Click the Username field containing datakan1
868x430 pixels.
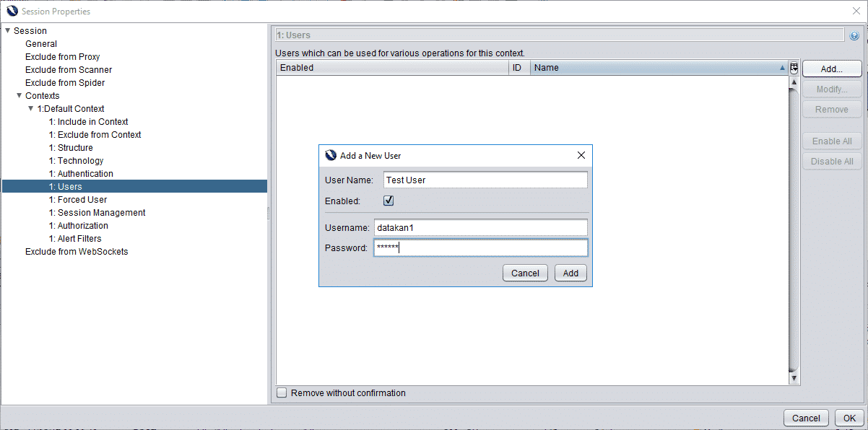click(480, 227)
